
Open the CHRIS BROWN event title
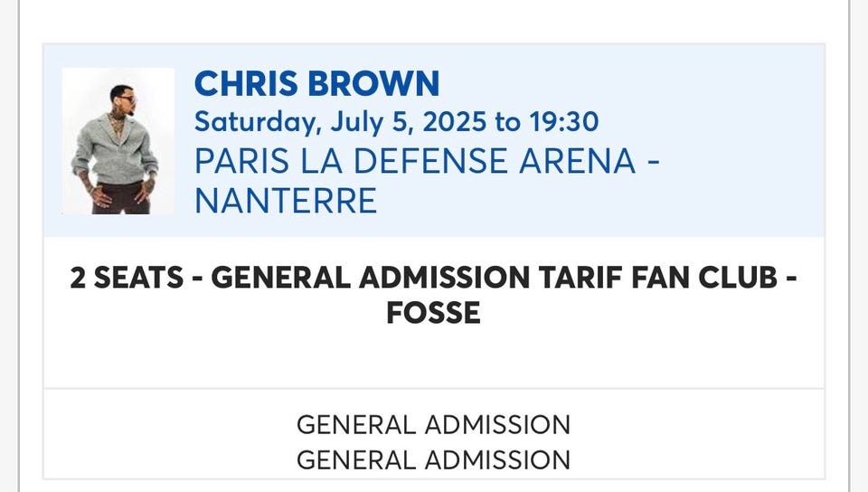316,83
